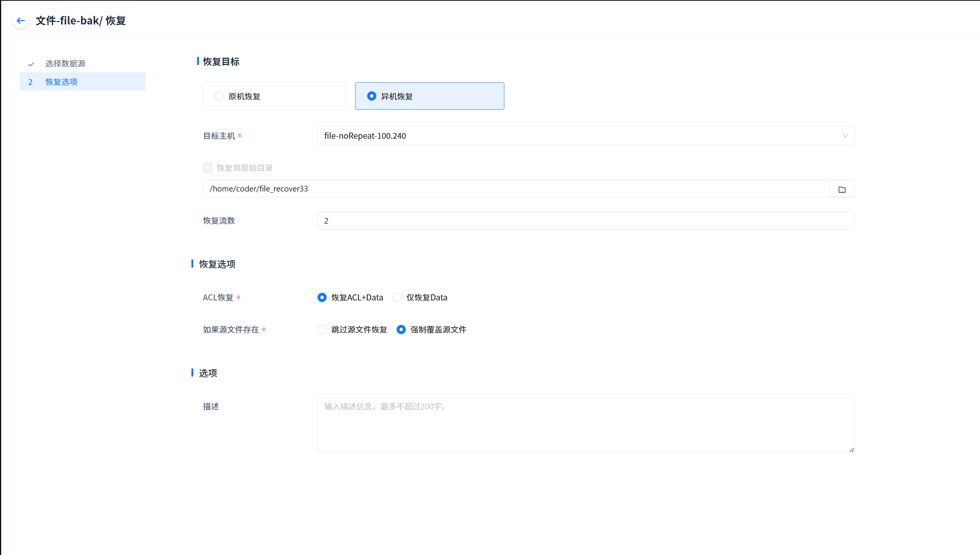
Task: Grab the description textarea resize handle
Action: click(852, 450)
